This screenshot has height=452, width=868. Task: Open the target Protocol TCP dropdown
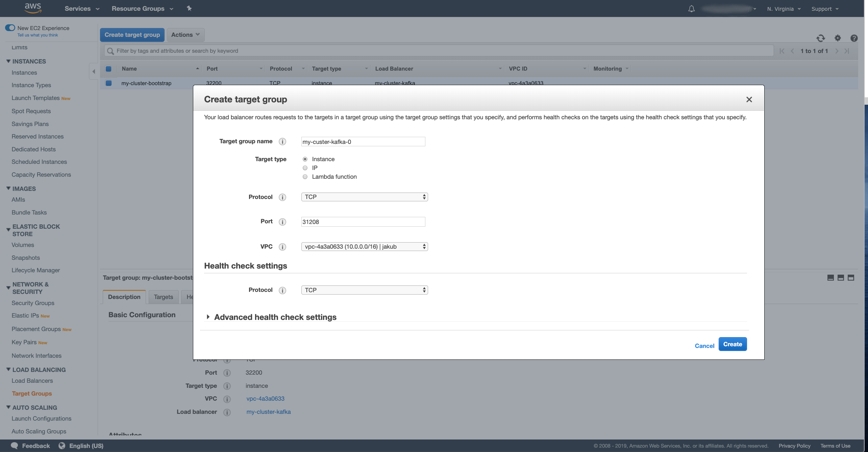pos(365,197)
